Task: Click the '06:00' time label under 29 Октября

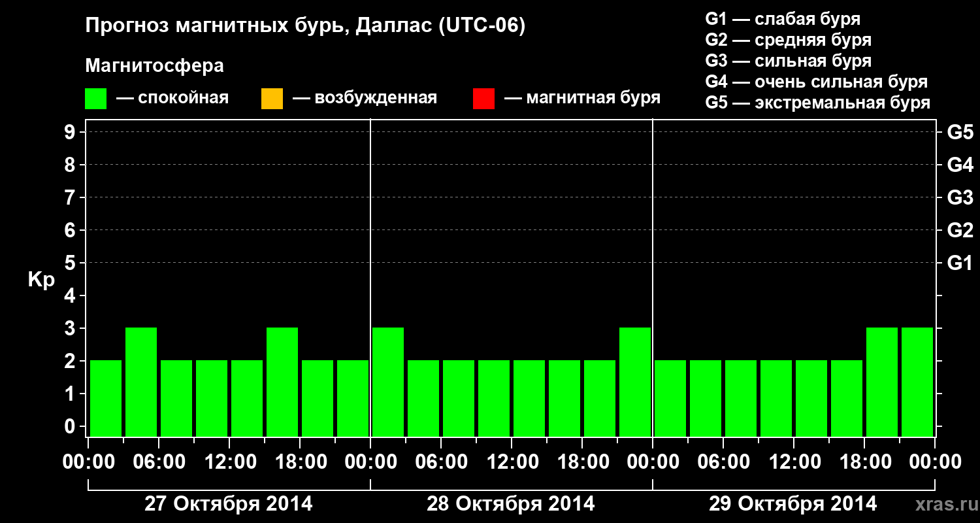Action: point(723,462)
